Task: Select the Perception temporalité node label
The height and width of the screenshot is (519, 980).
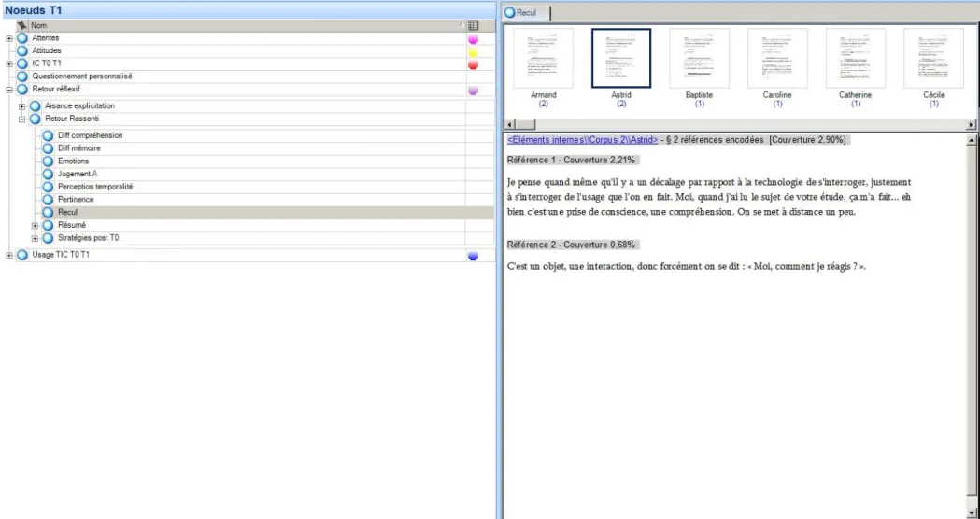Action: 95,187
